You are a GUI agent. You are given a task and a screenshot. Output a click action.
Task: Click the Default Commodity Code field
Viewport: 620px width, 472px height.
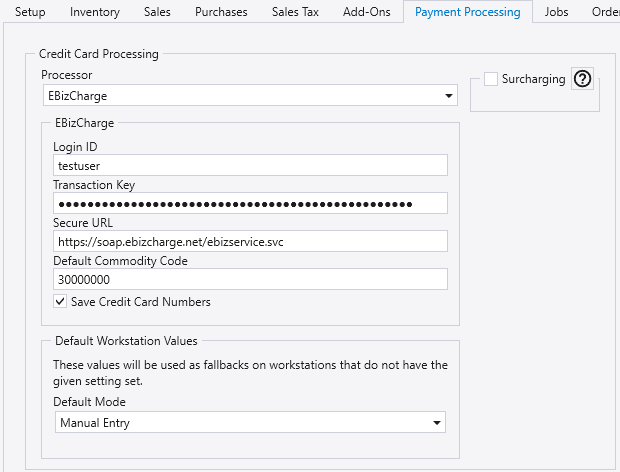click(x=250, y=279)
